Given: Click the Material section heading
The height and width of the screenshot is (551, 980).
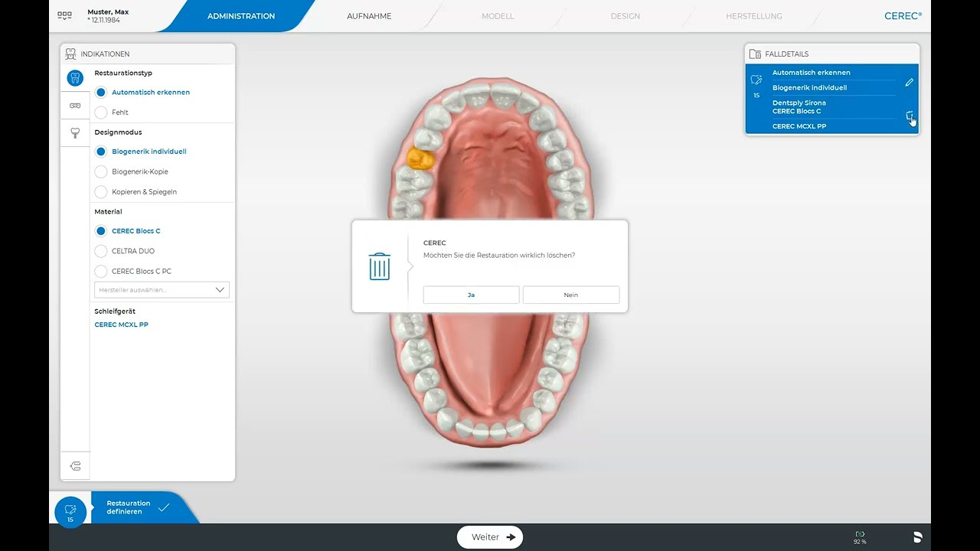Looking at the screenshot, I should [108, 211].
